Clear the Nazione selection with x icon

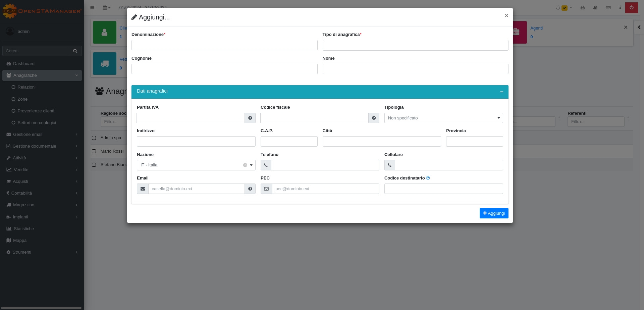pos(245,165)
